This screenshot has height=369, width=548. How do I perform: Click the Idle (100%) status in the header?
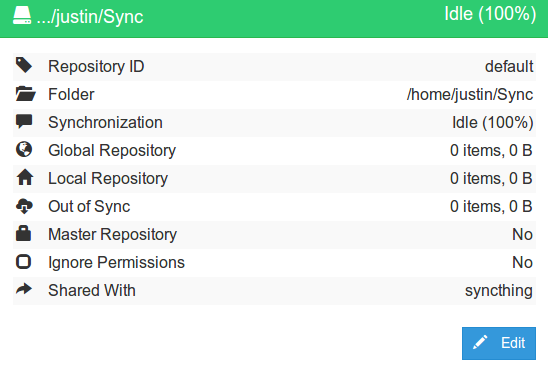pyautogui.click(x=490, y=14)
